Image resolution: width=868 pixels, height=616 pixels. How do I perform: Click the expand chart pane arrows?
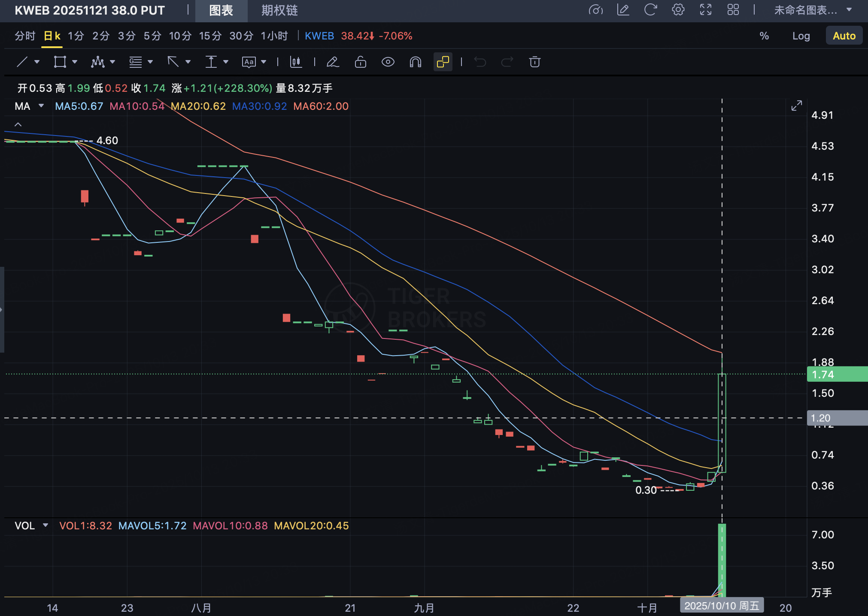point(796,106)
